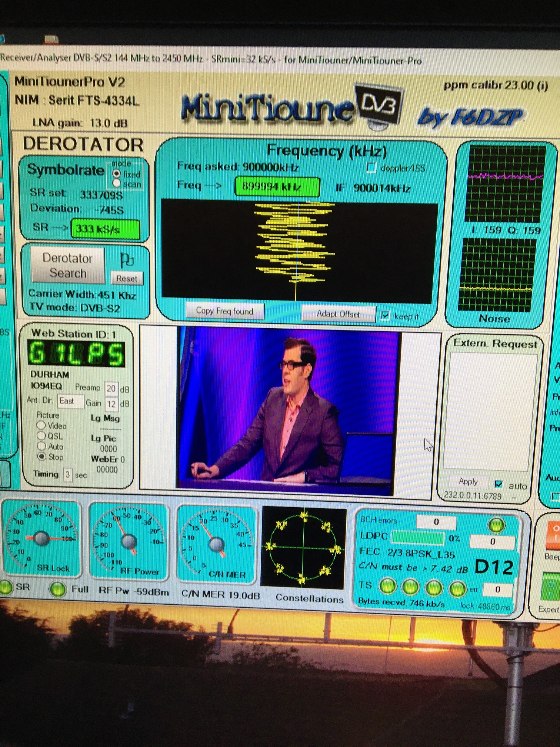The height and width of the screenshot is (747, 560).
Task: Toggle the auto checkbox in Extern. Request
Action: tap(499, 484)
